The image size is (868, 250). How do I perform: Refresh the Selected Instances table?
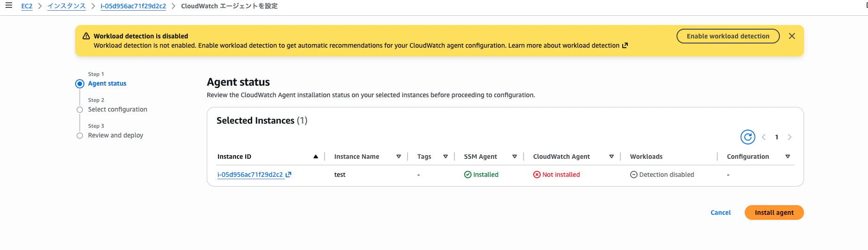tap(747, 137)
